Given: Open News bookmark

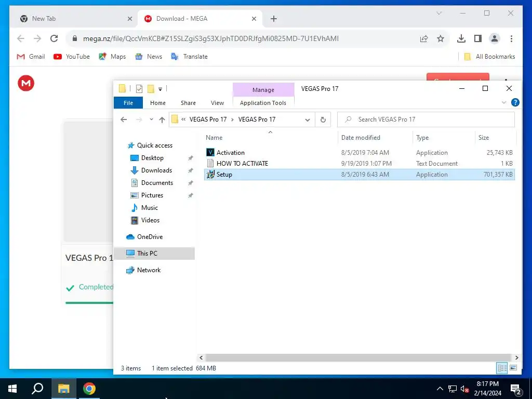Looking at the screenshot, I should [x=149, y=57].
